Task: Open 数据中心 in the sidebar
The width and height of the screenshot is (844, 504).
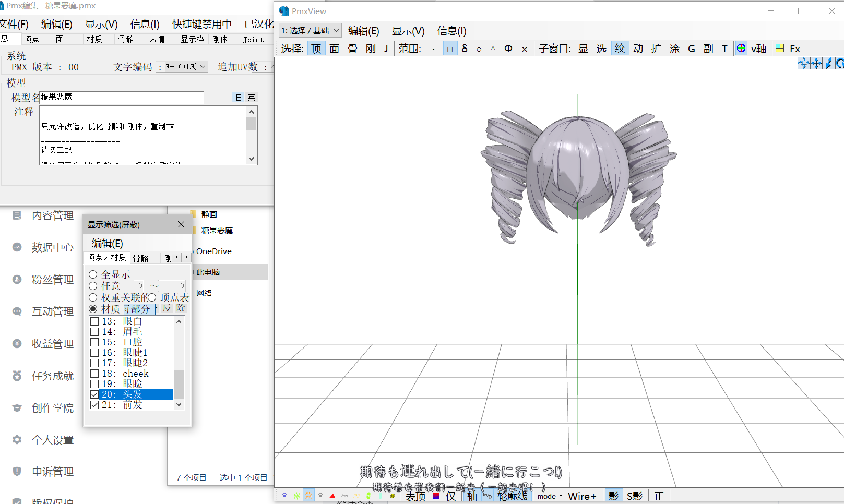Action: [x=52, y=247]
